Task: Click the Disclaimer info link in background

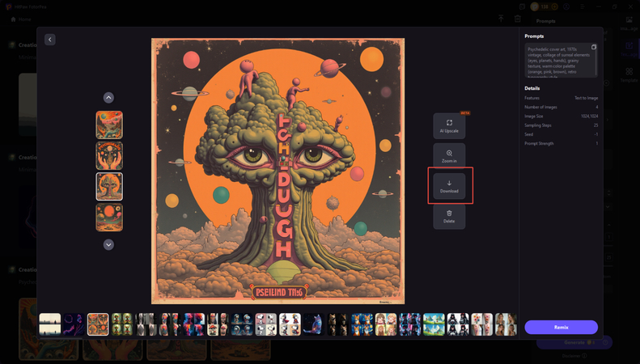Action: click(x=575, y=356)
